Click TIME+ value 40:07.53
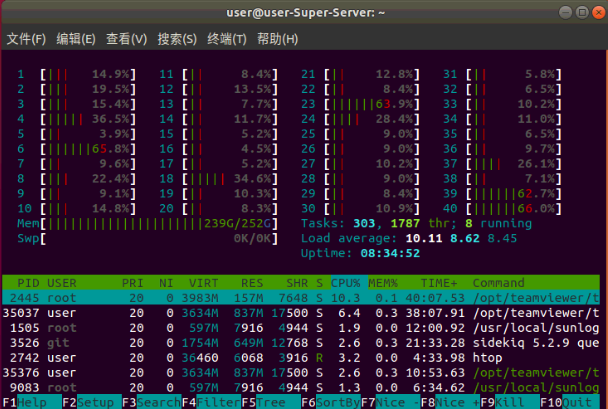This screenshot has height=409, width=608. 435,298
